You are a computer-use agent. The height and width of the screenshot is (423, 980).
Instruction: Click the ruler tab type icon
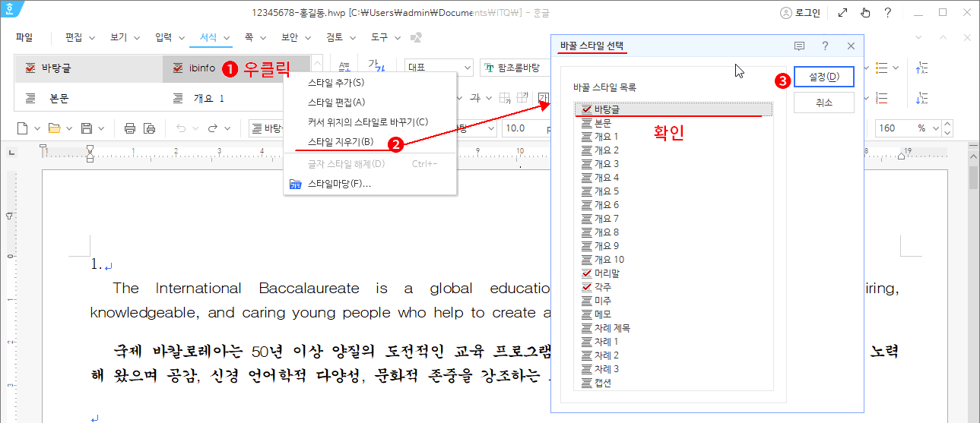tap(11, 151)
